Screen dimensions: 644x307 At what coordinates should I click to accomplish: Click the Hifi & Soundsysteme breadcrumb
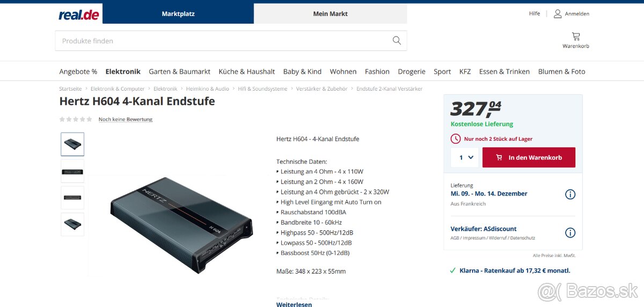pyautogui.click(x=263, y=89)
